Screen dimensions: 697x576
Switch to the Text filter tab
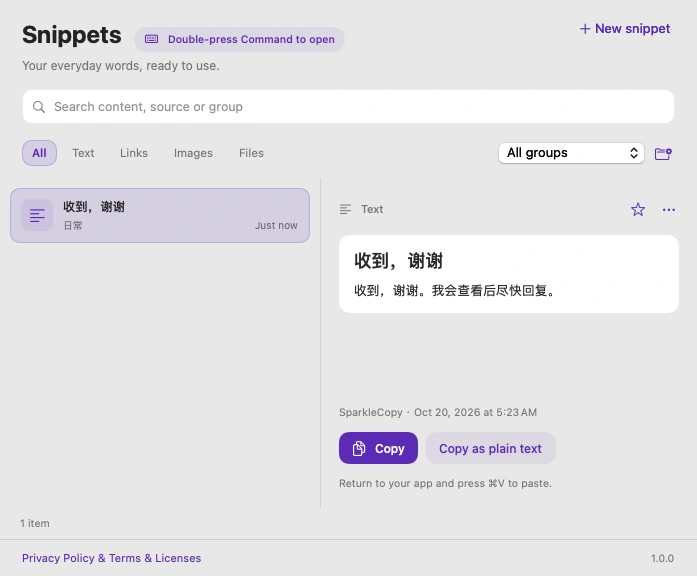(x=83, y=153)
